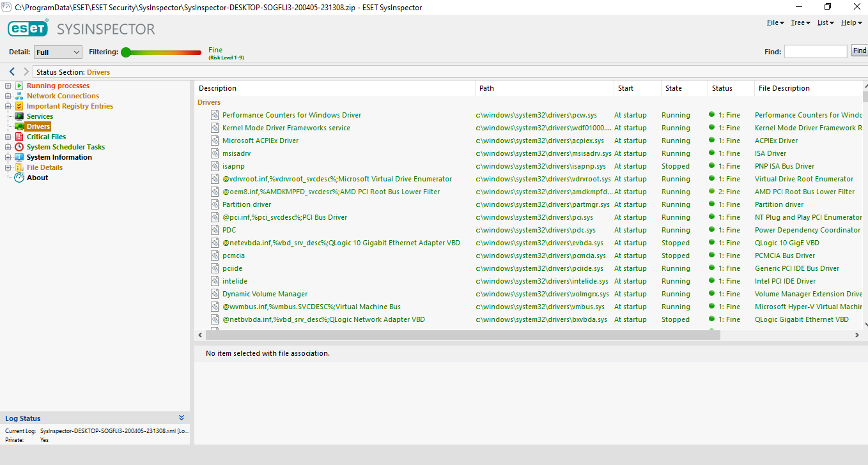Expand the File Details node
868x465 pixels.
click(8, 167)
